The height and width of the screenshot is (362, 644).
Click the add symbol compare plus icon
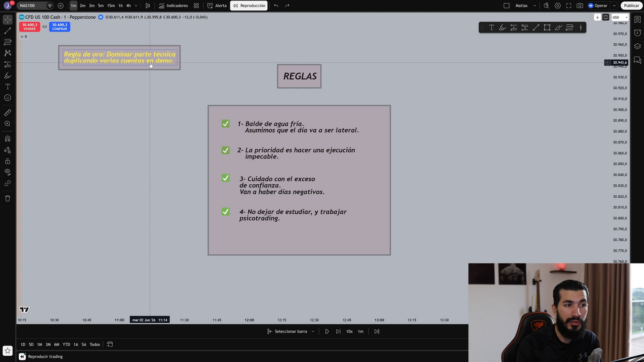(61, 6)
